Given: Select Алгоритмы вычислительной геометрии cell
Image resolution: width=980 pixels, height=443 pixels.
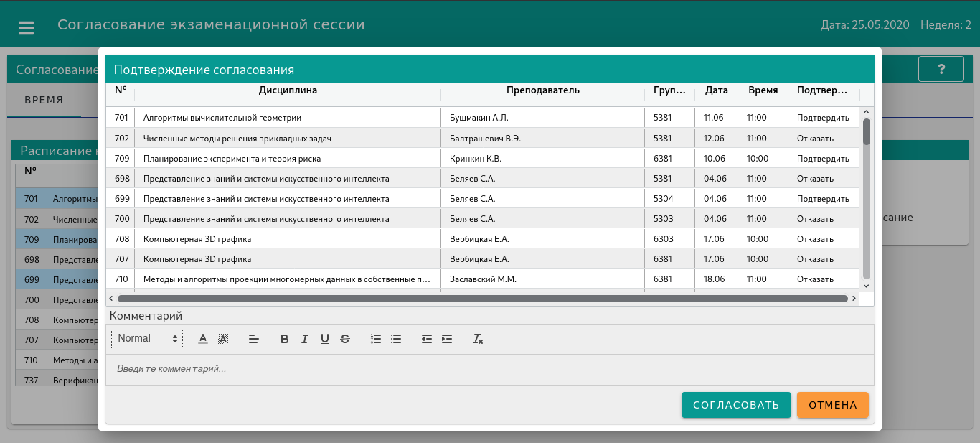Looking at the screenshot, I should pos(288,118).
